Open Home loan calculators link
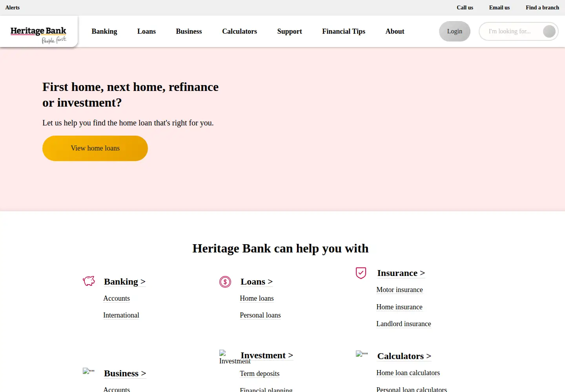 coord(408,373)
